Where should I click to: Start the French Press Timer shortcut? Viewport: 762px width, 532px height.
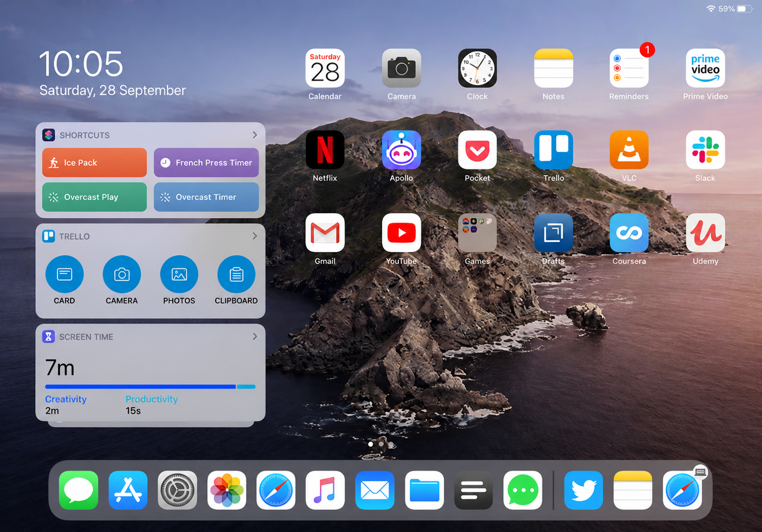point(206,162)
